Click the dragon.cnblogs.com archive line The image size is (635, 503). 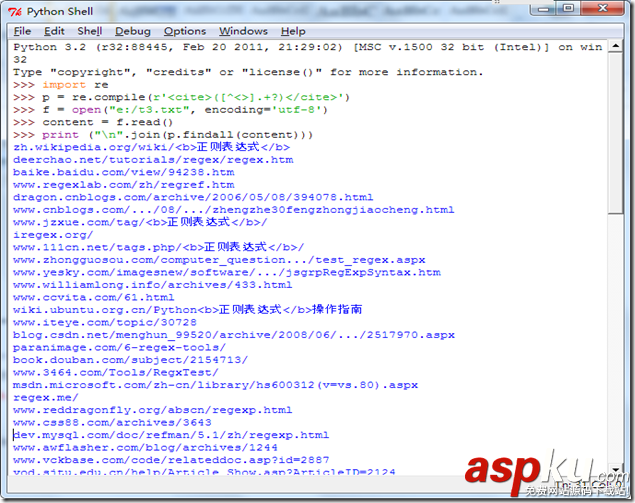pyautogui.click(x=193, y=198)
